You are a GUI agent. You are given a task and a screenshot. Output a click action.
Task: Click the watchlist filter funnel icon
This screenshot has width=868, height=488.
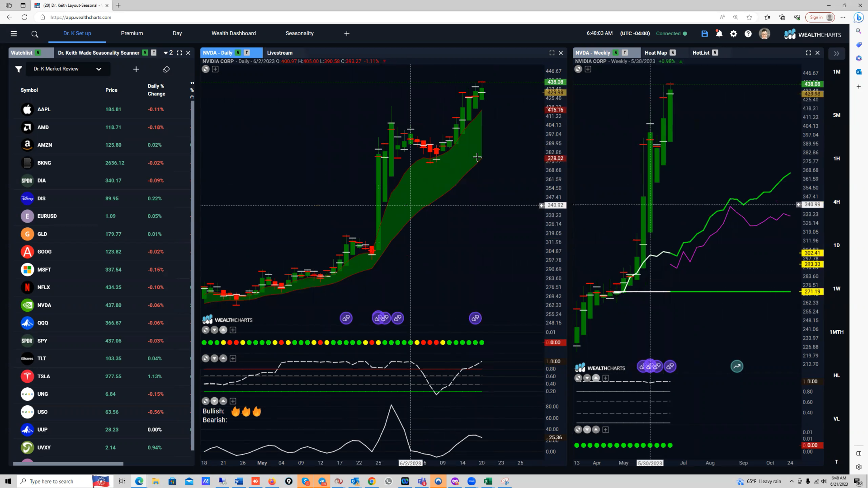point(19,69)
